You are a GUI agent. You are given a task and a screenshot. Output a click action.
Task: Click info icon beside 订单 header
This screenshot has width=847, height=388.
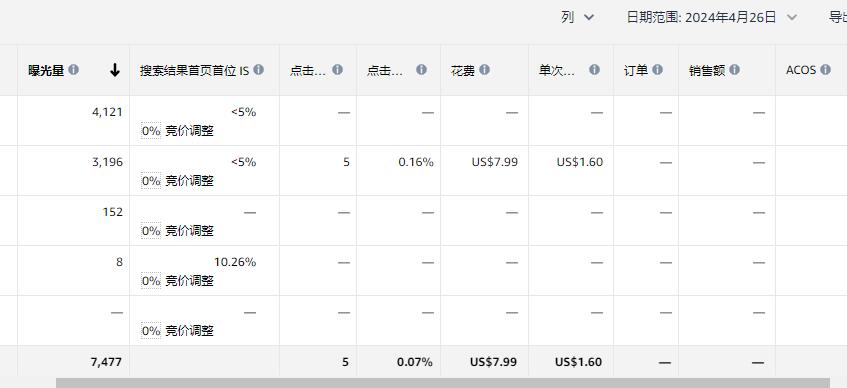657,70
